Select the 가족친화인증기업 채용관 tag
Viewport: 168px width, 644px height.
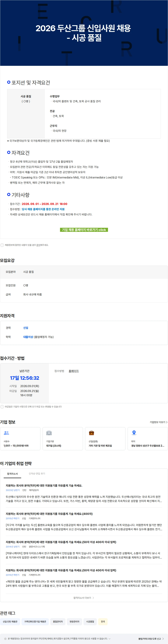(x=35, y=622)
